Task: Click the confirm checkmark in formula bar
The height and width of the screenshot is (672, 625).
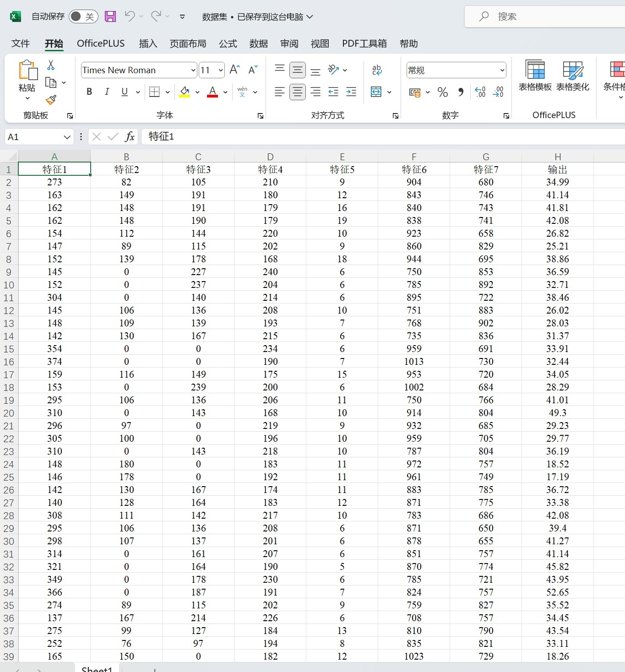Action: point(113,136)
